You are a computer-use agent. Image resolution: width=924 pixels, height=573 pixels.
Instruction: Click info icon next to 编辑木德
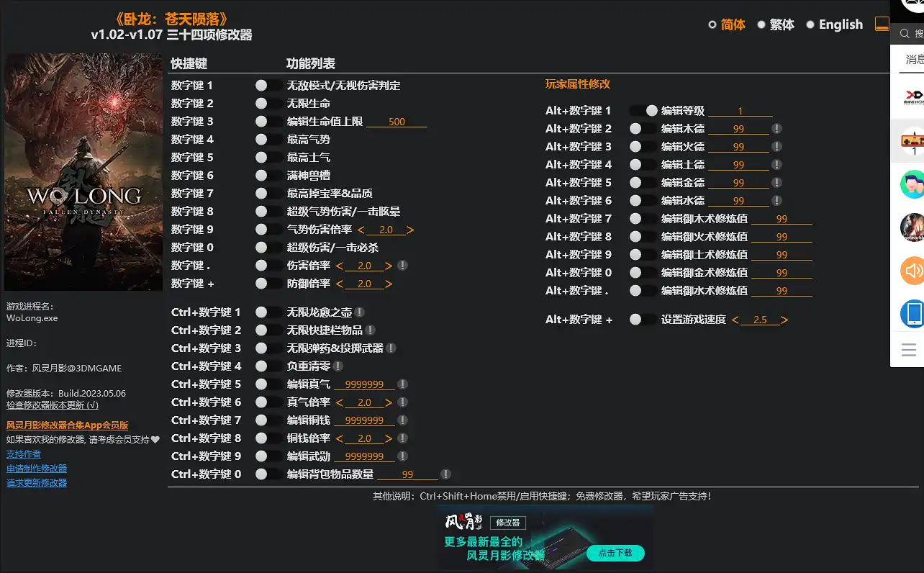[x=776, y=129]
